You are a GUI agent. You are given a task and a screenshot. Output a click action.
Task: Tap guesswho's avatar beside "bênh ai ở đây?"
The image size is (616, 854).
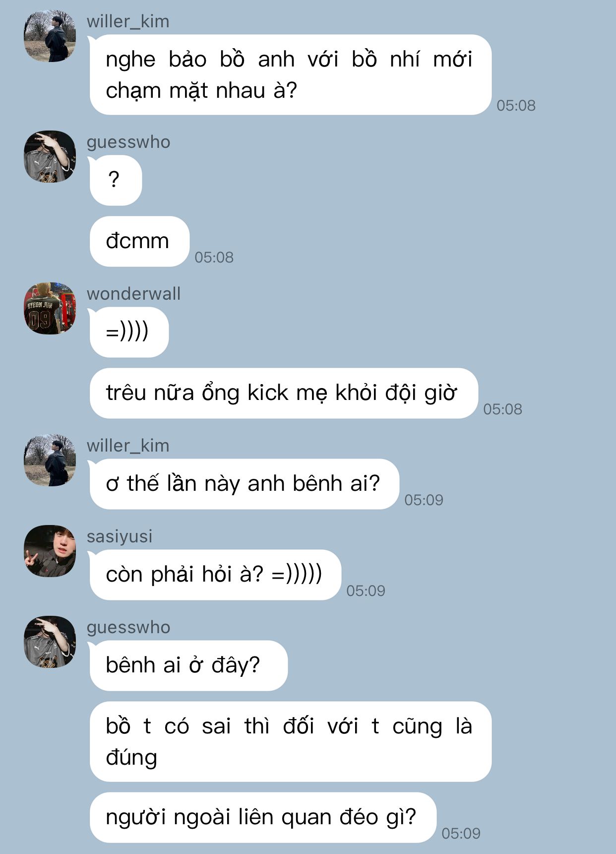tap(50, 642)
